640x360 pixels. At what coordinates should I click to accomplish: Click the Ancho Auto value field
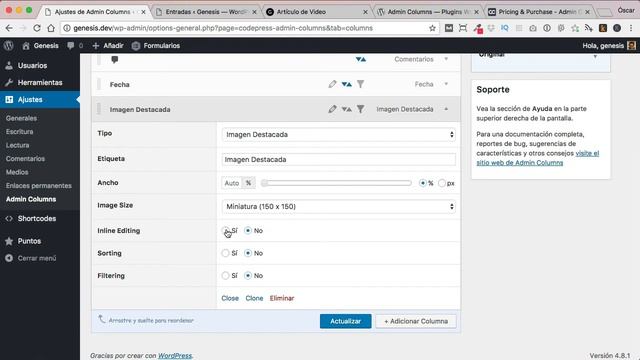(x=232, y=183)
